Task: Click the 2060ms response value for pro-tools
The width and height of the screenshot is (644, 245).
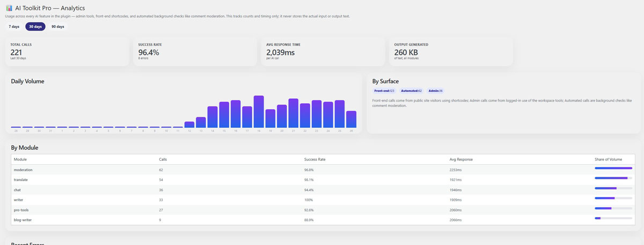Action: click(456, 210)
